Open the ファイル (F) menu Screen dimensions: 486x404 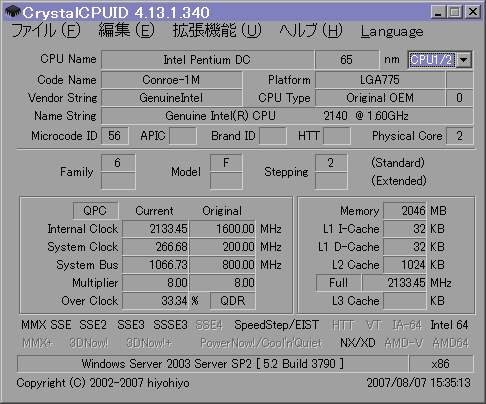[45, 31]
